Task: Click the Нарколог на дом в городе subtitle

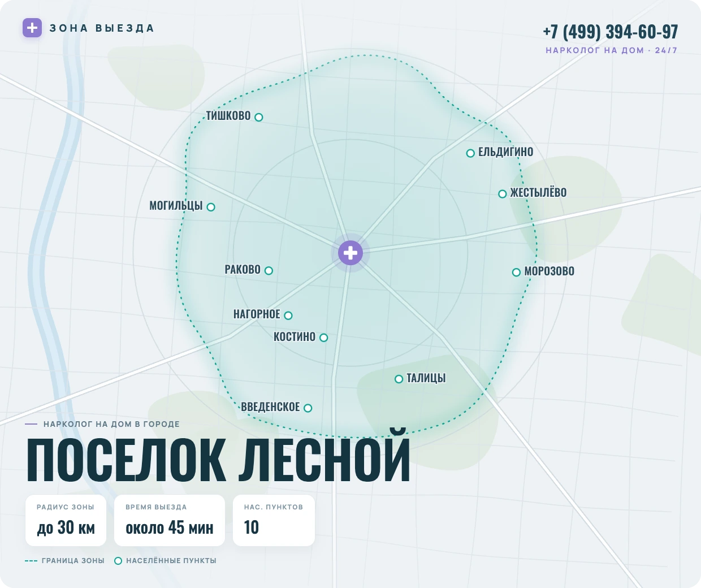Action: (x=111, y=424)
